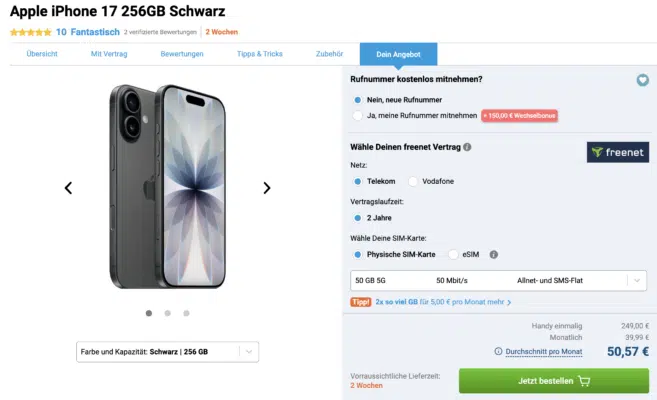Click the five-star rating icons
This screenshot has height=400, width=657.
pyautogui.click(x=29, y=32)
